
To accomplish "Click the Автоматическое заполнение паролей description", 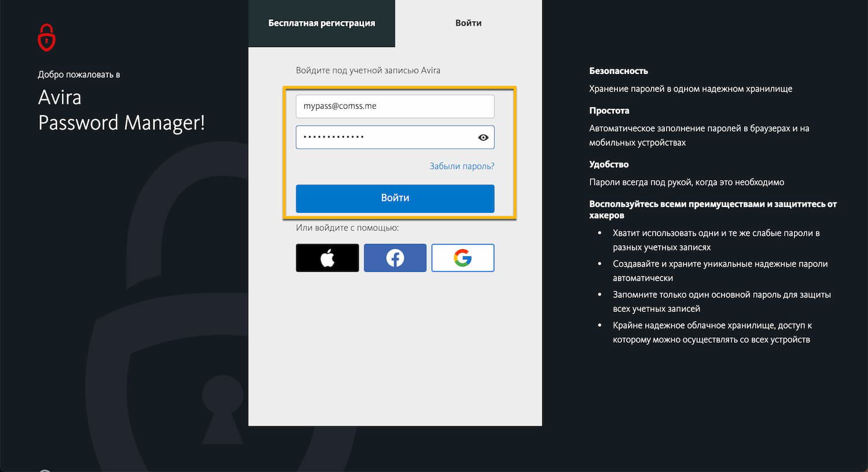I will 699,135.
